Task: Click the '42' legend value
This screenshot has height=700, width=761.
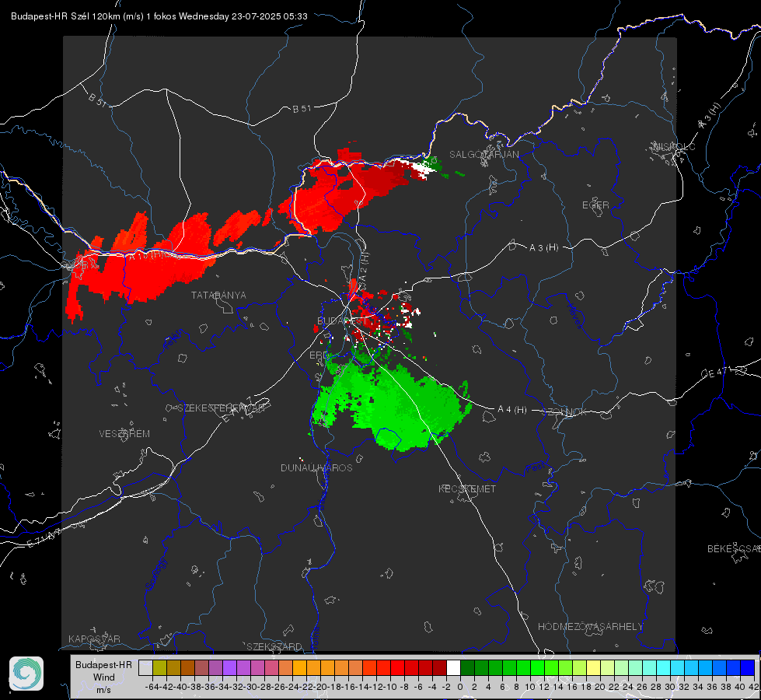Action: click(x=754, y=687)
